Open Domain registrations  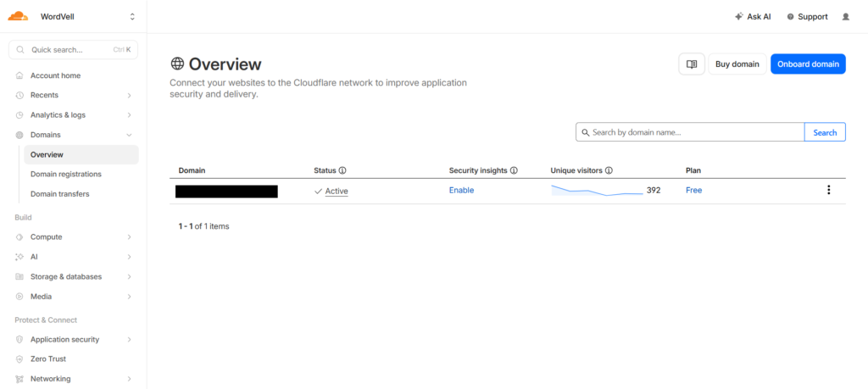point(66,175)
